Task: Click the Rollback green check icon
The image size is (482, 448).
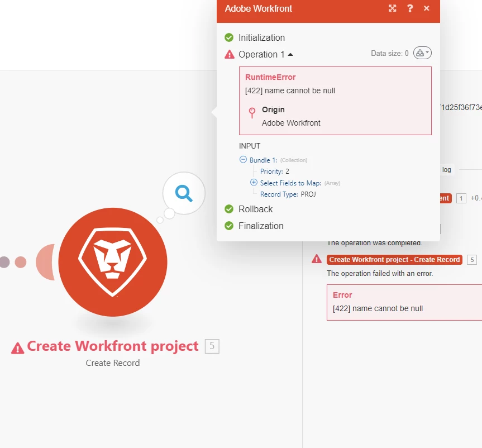Action: [229, 209]
